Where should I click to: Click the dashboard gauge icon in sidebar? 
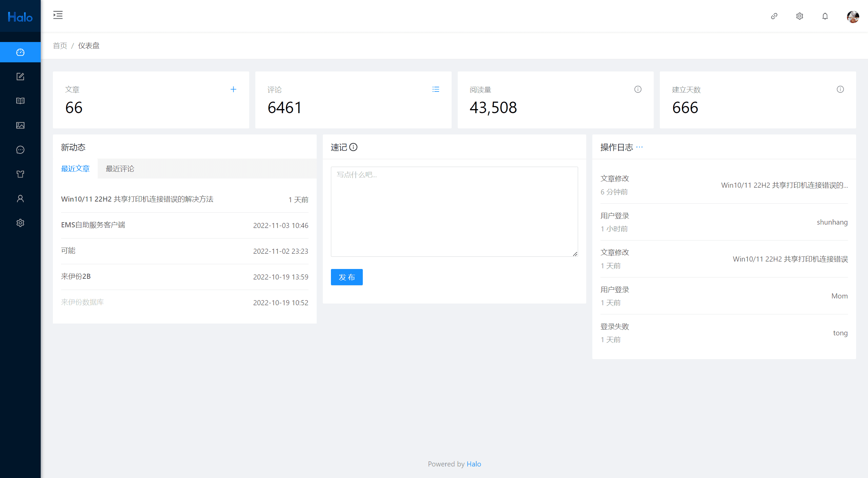click(20, 52)
